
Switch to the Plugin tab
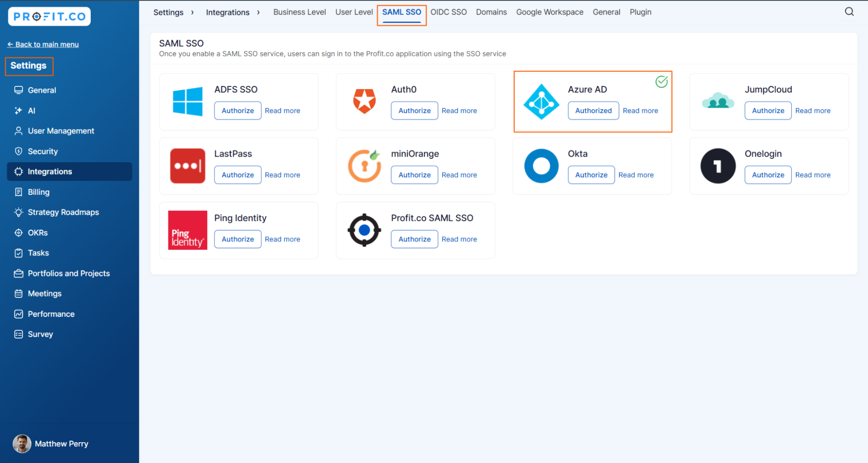point(640,12)
